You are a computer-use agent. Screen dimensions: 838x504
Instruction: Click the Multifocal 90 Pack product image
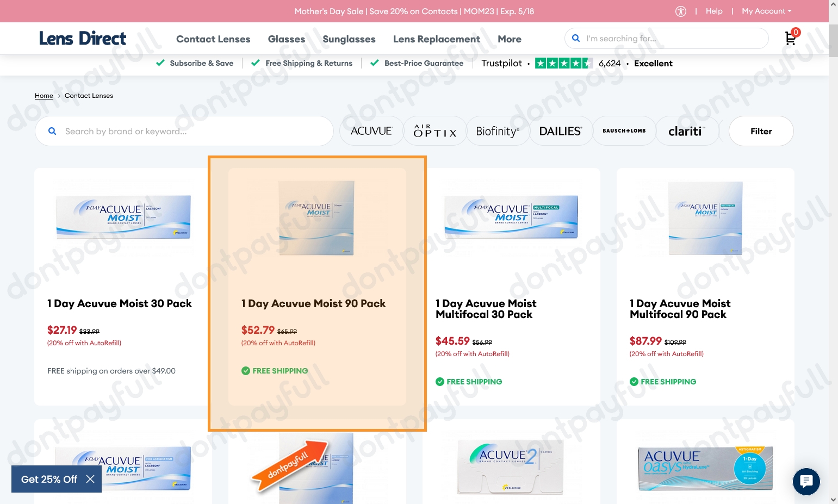click(705, 218)
